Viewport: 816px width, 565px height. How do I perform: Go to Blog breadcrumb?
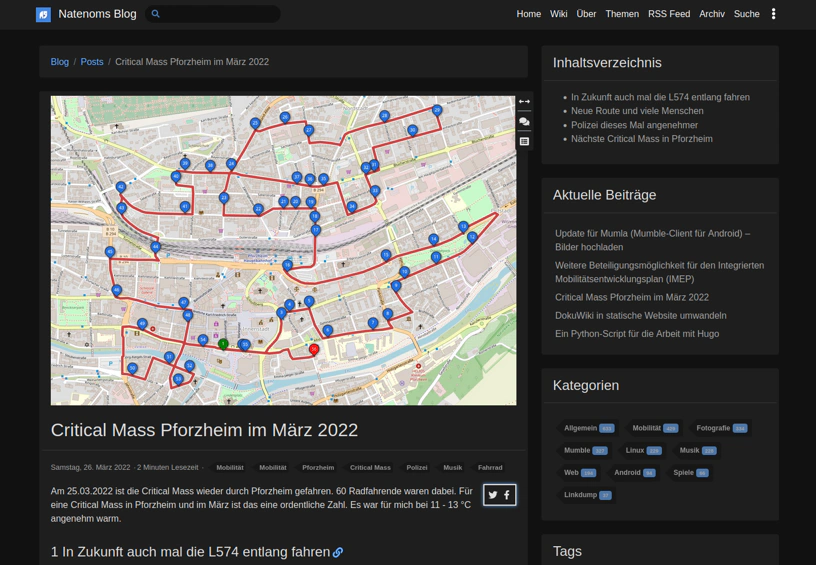pos(59,61)
